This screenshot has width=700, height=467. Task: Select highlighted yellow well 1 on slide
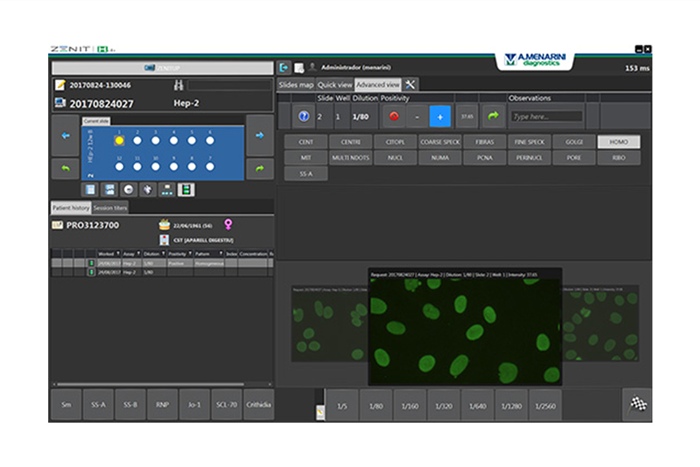point(119,141)
